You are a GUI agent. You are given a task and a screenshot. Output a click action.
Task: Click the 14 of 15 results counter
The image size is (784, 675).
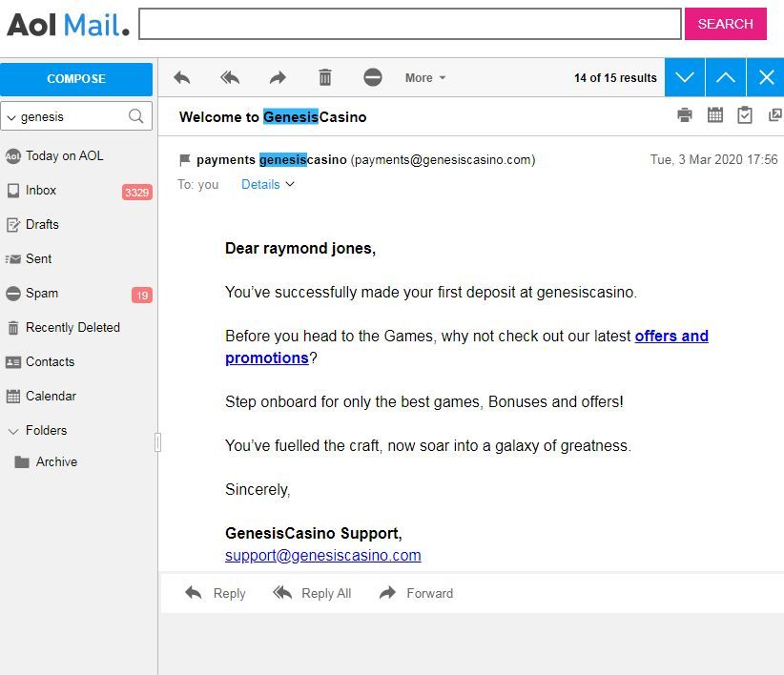[615, 78]
